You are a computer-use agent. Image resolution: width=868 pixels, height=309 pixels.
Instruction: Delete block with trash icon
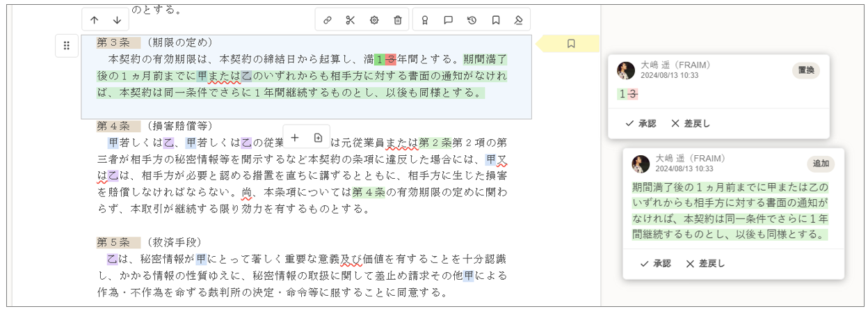click(x=398, y=20)
